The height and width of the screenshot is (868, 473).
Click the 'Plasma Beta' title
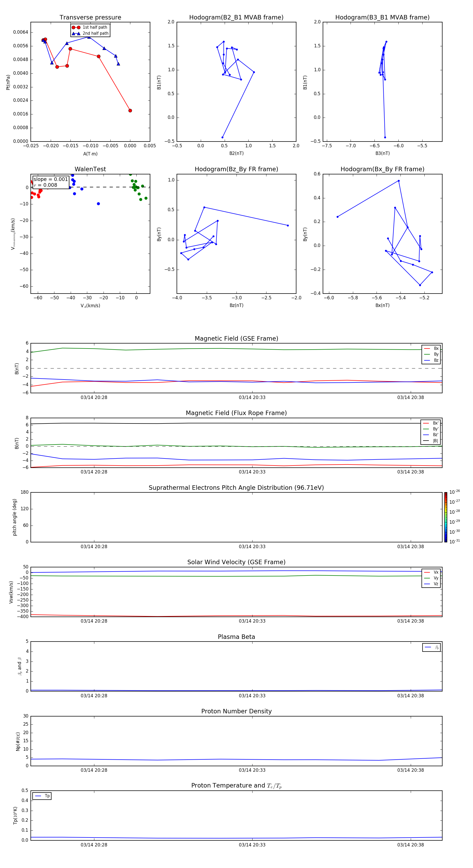point(236,637)
